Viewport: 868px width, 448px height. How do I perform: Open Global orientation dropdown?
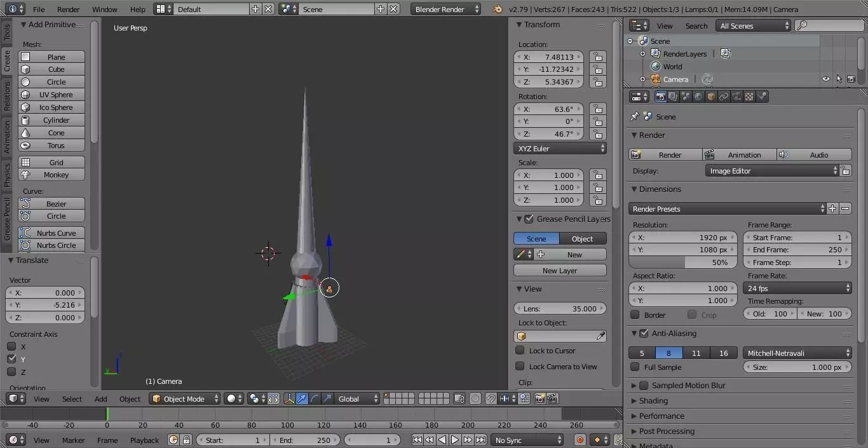356,398
